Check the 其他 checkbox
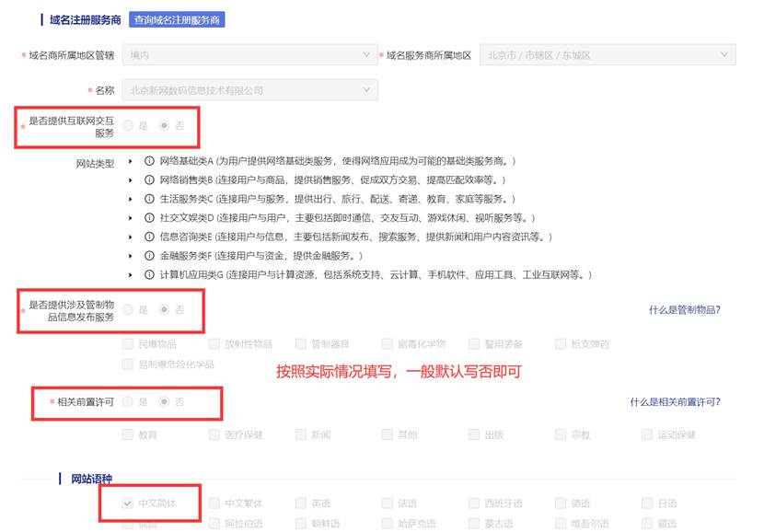764x532 pixels. (388, 434)
